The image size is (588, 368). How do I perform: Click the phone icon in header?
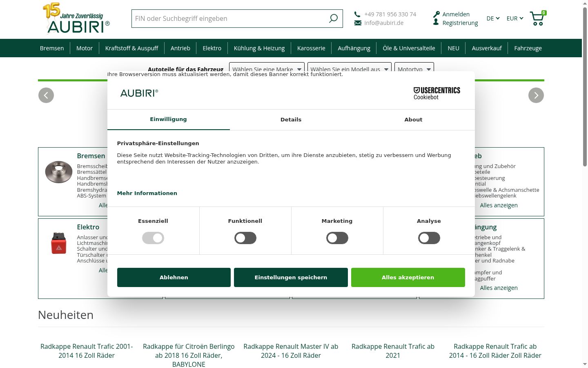pyautogui.click(x=357, y=14)
